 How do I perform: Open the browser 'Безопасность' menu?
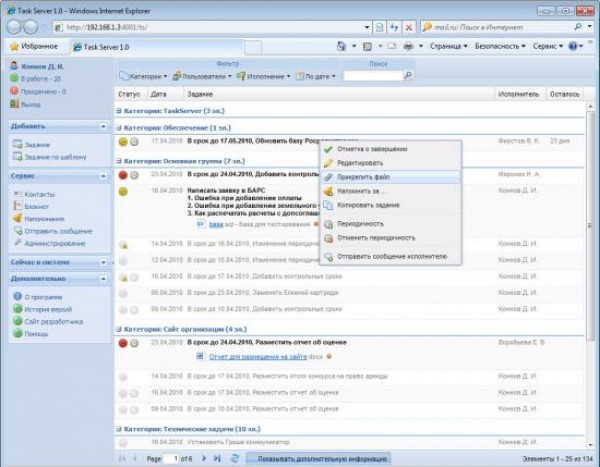click(x=500, y=46)
